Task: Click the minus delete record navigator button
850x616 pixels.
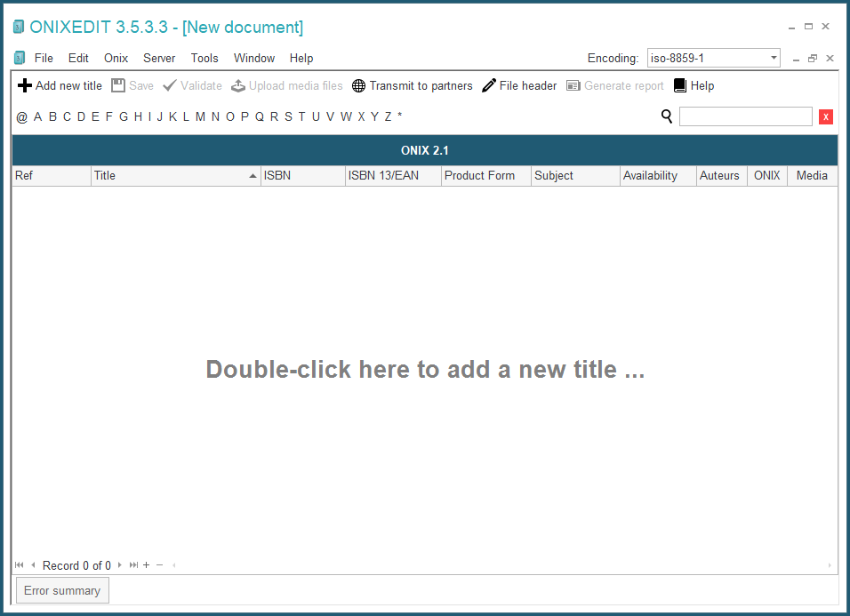Action: 159,565
